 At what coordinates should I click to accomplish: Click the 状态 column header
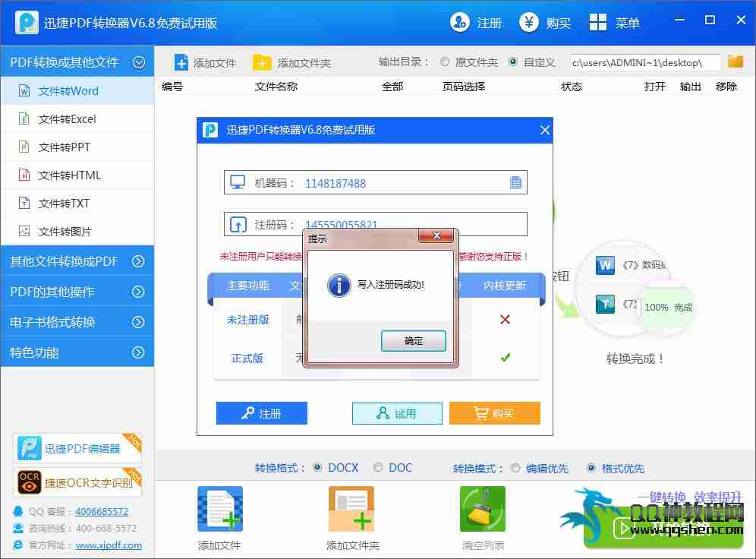pos(572,87)
